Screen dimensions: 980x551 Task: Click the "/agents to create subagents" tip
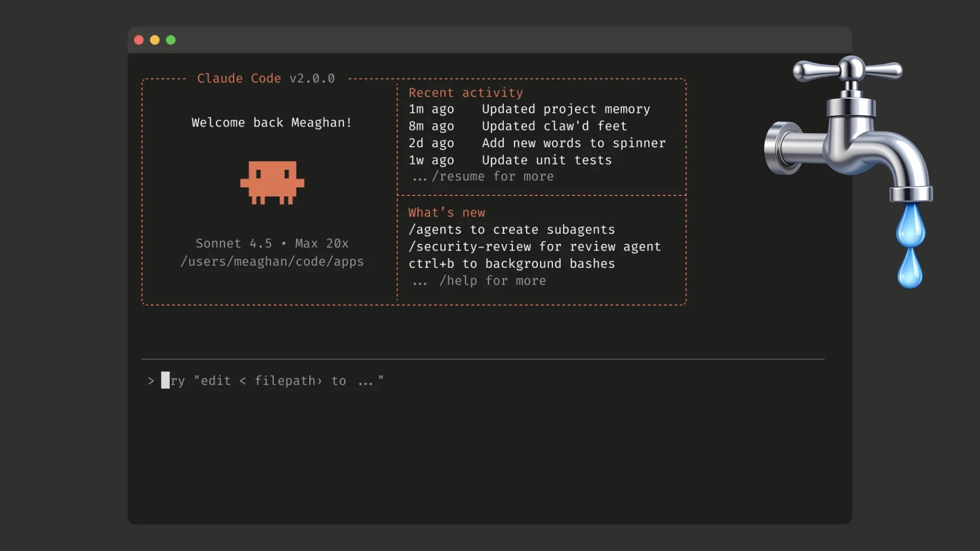tap(511, 230)
